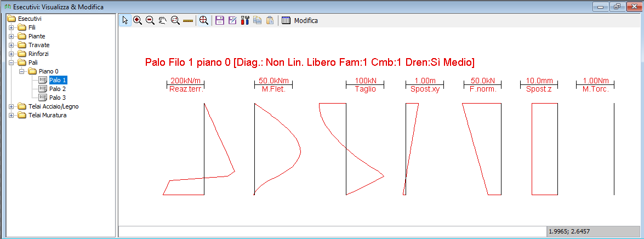
Task: Expand the Telai Muratura folder
Action: [11, 116]
